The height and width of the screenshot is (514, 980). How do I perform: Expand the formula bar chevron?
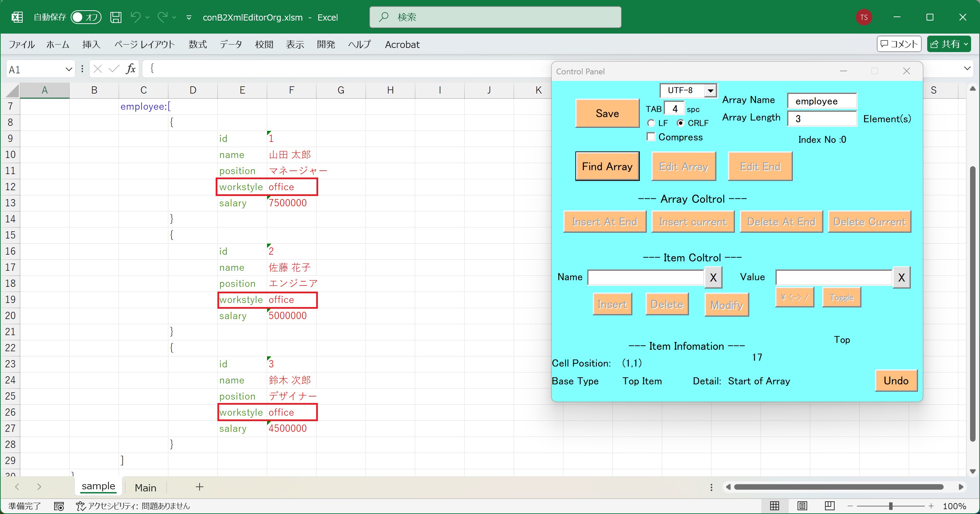pos(967,69)
